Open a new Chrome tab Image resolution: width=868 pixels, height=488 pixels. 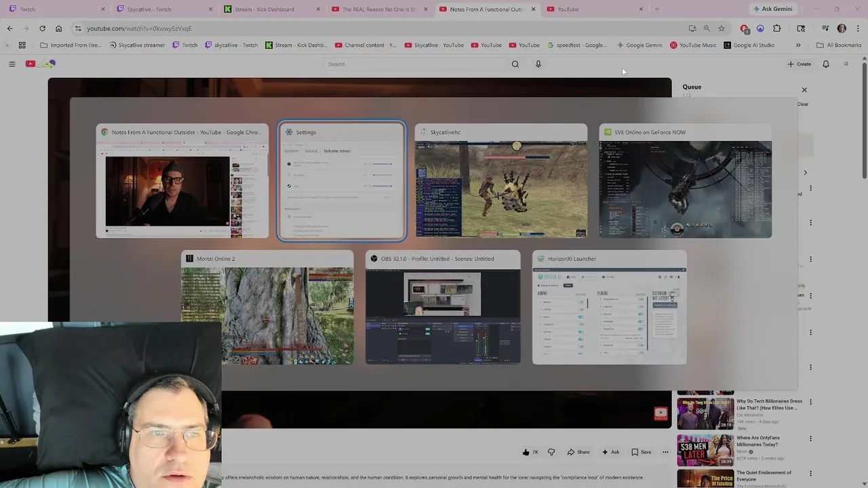(657, 9)
